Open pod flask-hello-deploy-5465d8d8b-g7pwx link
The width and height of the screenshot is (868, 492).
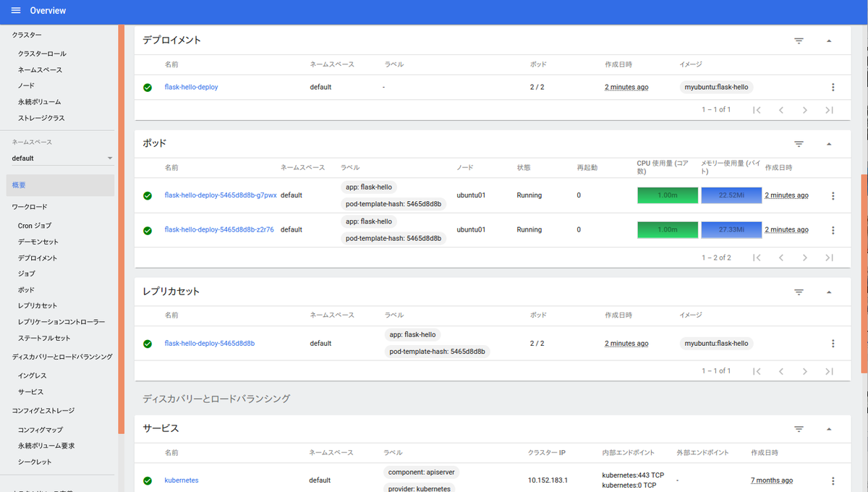221,195
